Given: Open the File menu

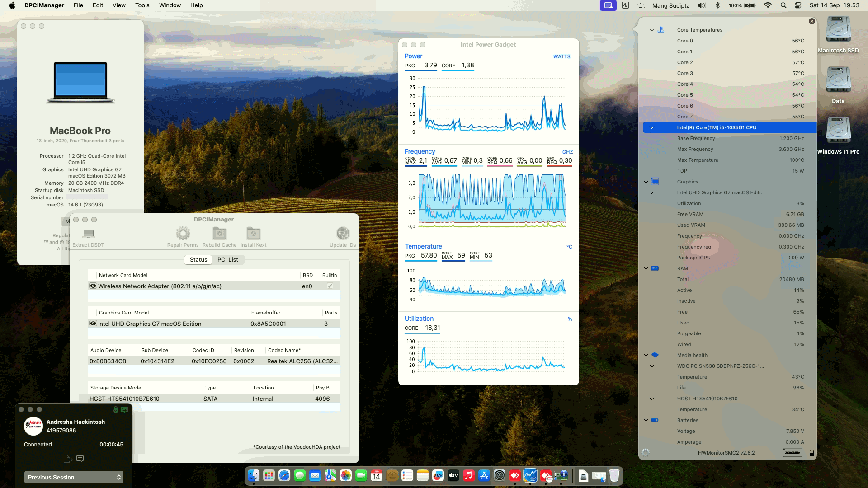Looking at the screenshot, I should pyautogui.click(x=78, y=5).
